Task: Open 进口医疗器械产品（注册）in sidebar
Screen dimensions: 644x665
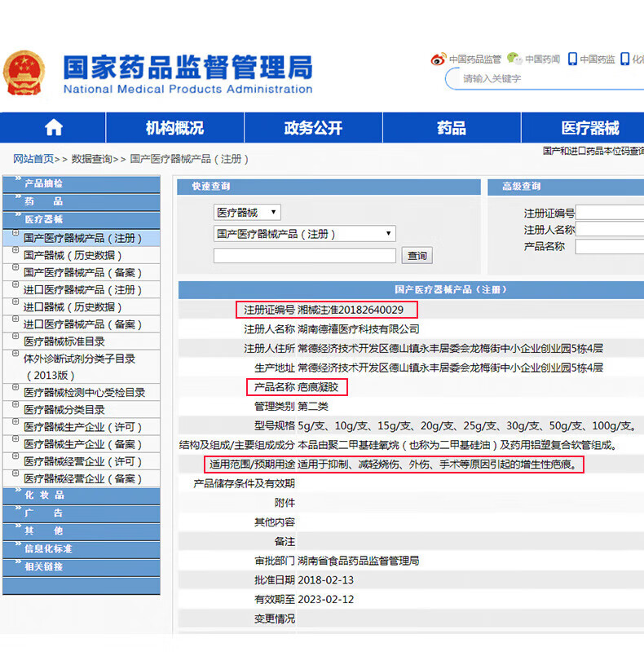Action: 82,290
